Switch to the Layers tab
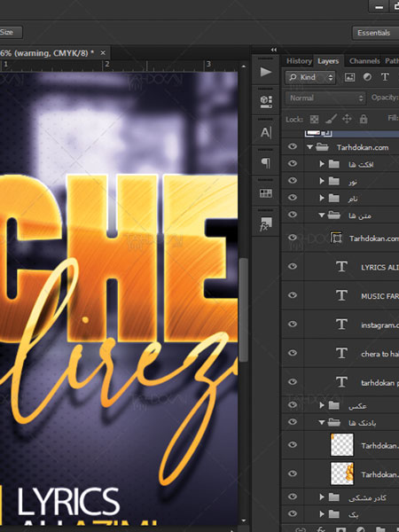Viewport: 399px width, 532px height. coord(328,61)
